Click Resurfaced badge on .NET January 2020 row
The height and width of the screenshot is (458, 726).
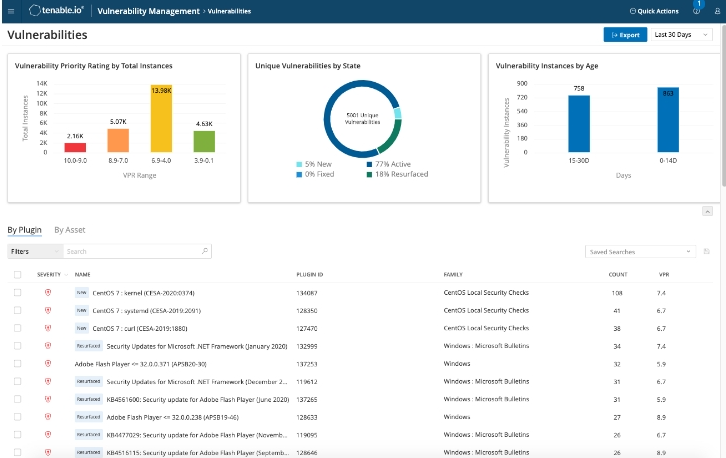[x=88, y=346]
